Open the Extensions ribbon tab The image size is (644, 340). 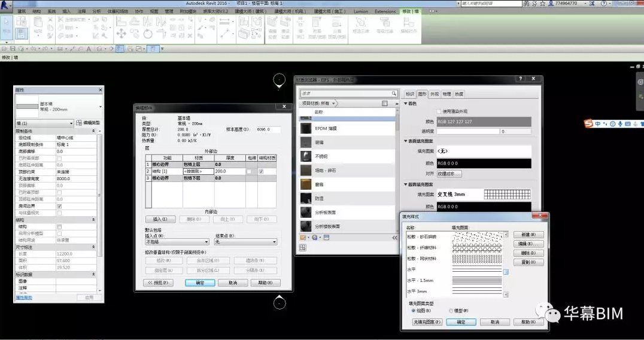click(385, 11)
